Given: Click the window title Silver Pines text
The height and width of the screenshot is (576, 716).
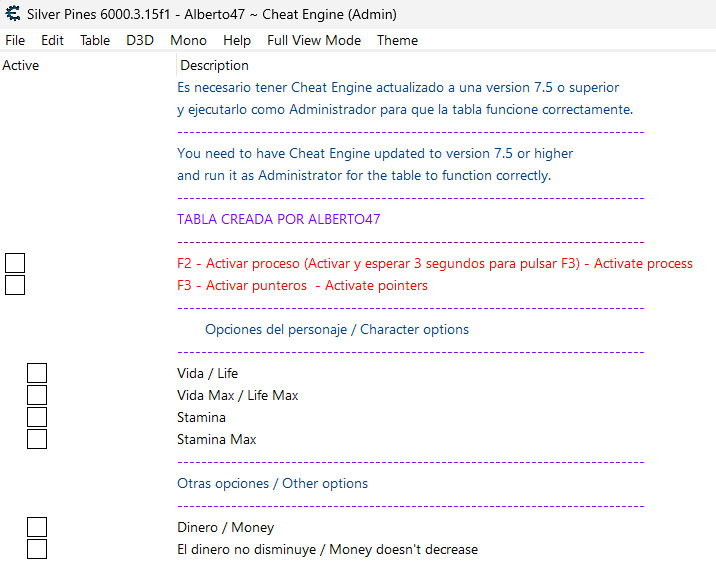Looking at the screenshot, I should click(211, 14).
